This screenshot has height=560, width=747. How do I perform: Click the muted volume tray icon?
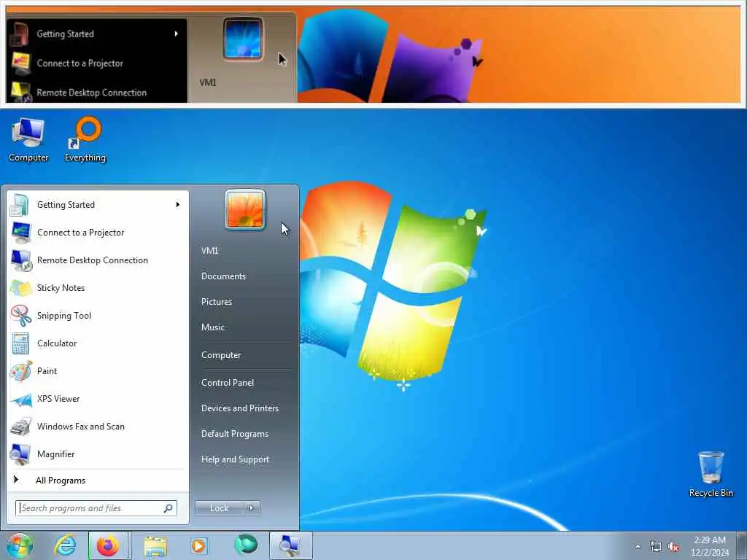point(673,547)
